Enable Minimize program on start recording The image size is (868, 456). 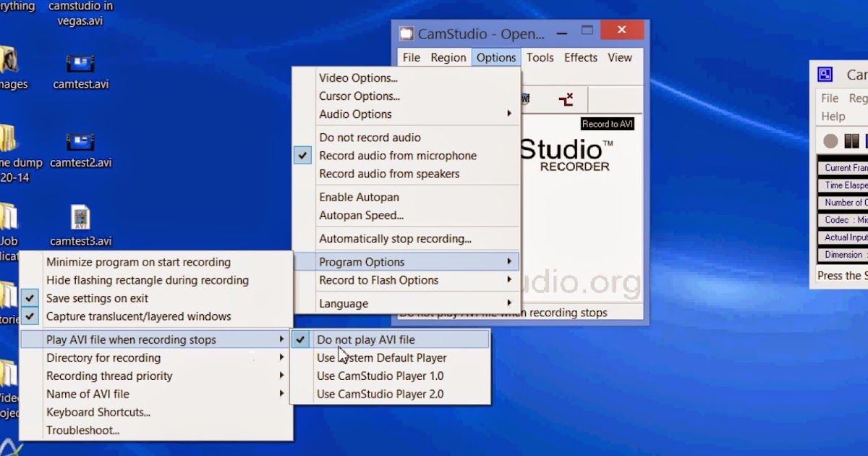tap(156, 262)
